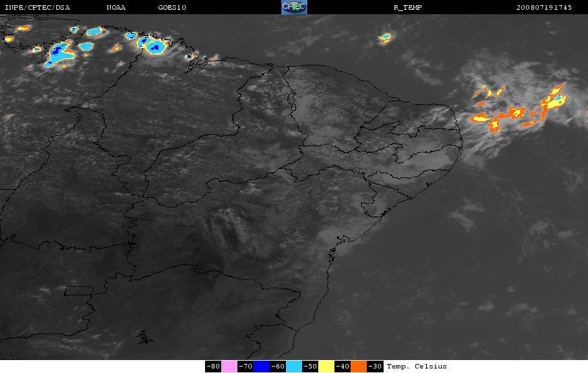The image size is (588, 373).
Task: Select the orange -40 to -30 swatch
Action: point(358,367)
